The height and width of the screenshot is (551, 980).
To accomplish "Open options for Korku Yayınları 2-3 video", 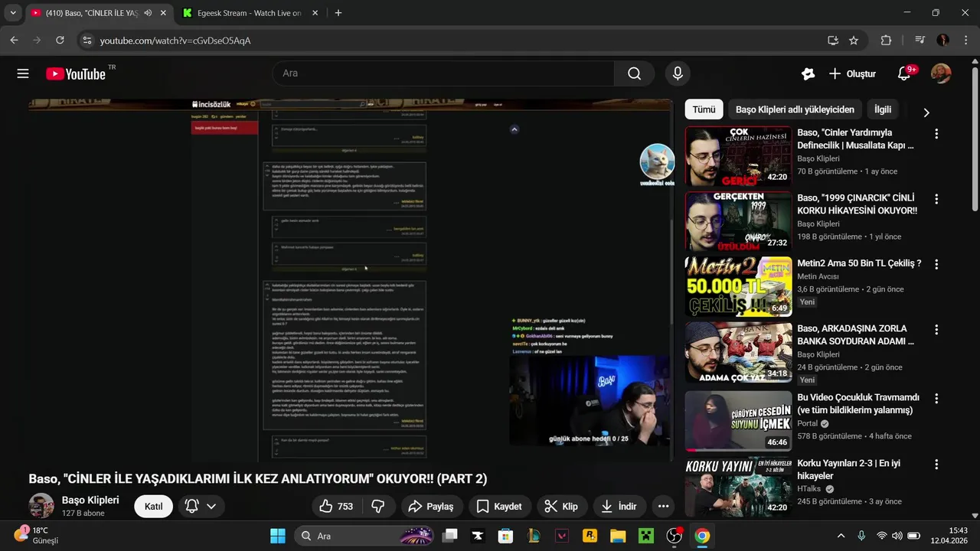I will click(936, 465).
